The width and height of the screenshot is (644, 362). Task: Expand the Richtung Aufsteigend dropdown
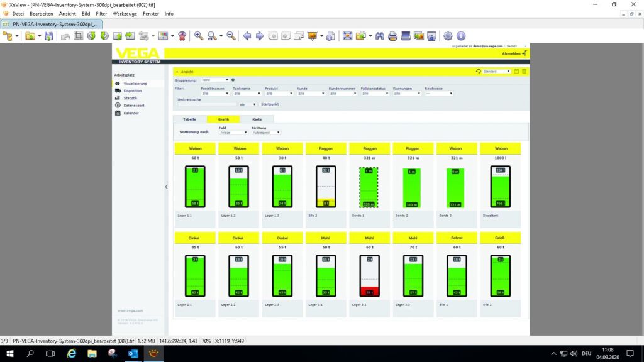[265, 133]
